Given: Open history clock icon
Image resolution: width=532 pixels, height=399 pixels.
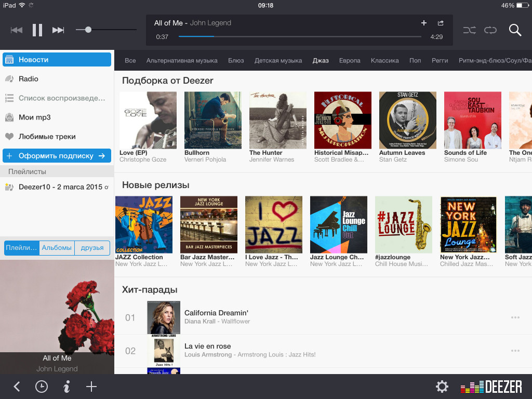Looking at the screenshot, I should 41,387.
